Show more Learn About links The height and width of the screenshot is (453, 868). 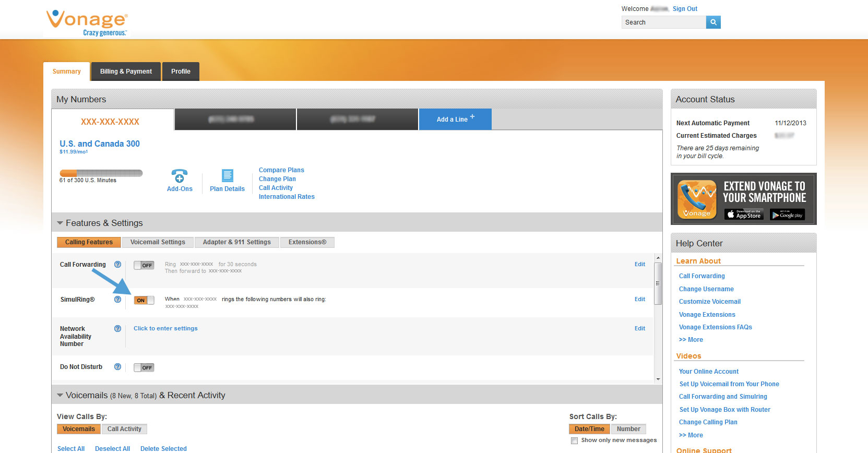(x=691, y=340)
